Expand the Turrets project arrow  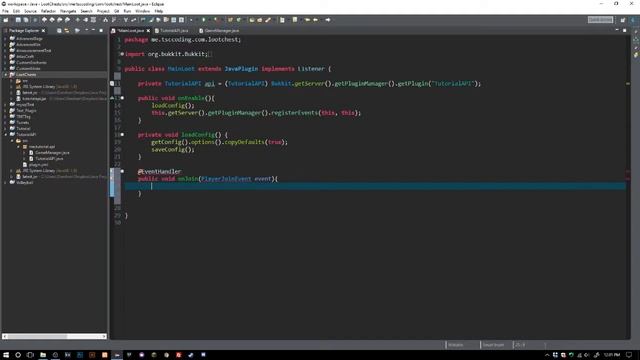[5, 122]
